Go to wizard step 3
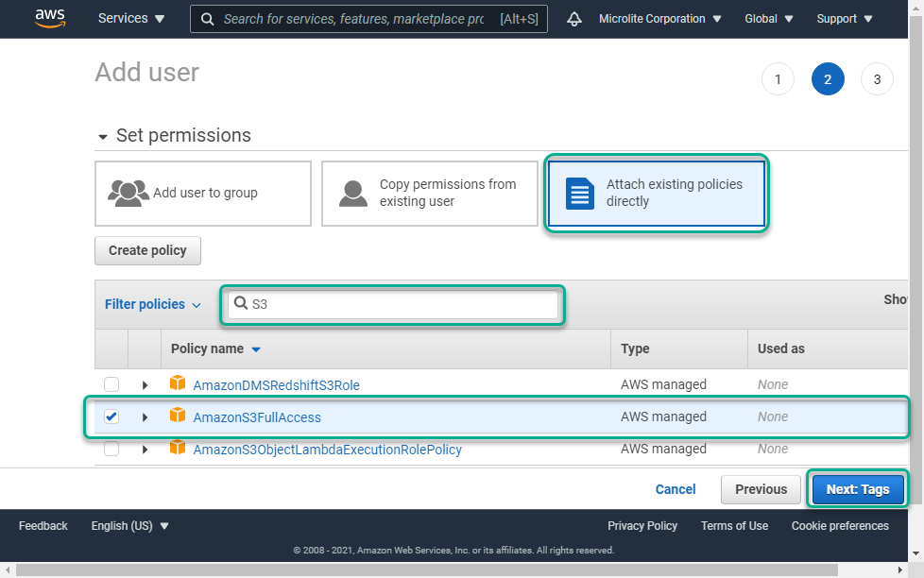 tap(877, 79)
